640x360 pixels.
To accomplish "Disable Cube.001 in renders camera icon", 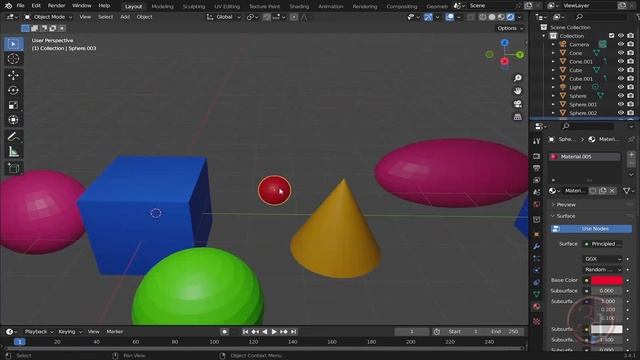I will pos(631,78).
